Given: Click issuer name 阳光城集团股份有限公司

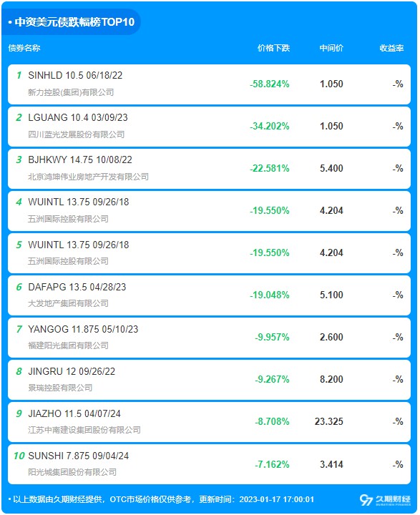Looking at the screenshot, I should pyautogui.click(x=72, y=472).
